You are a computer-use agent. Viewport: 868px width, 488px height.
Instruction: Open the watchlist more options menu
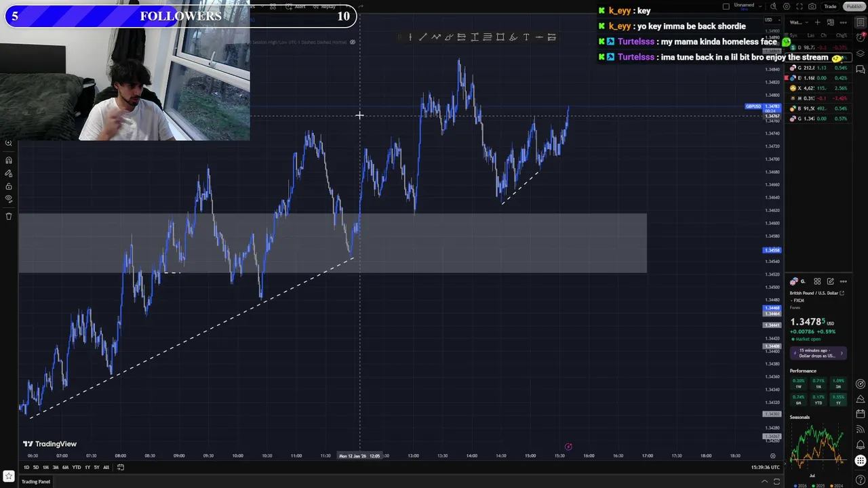pos(844,22)
